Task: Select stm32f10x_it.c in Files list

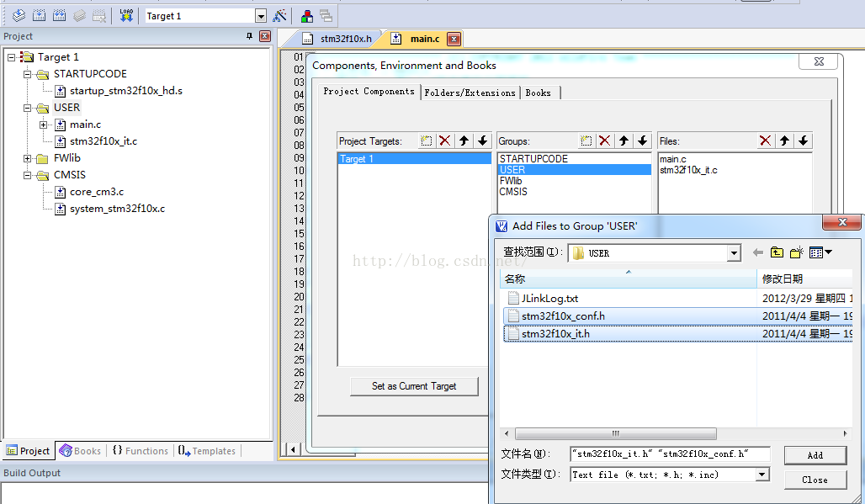Action: click(688, 170)
